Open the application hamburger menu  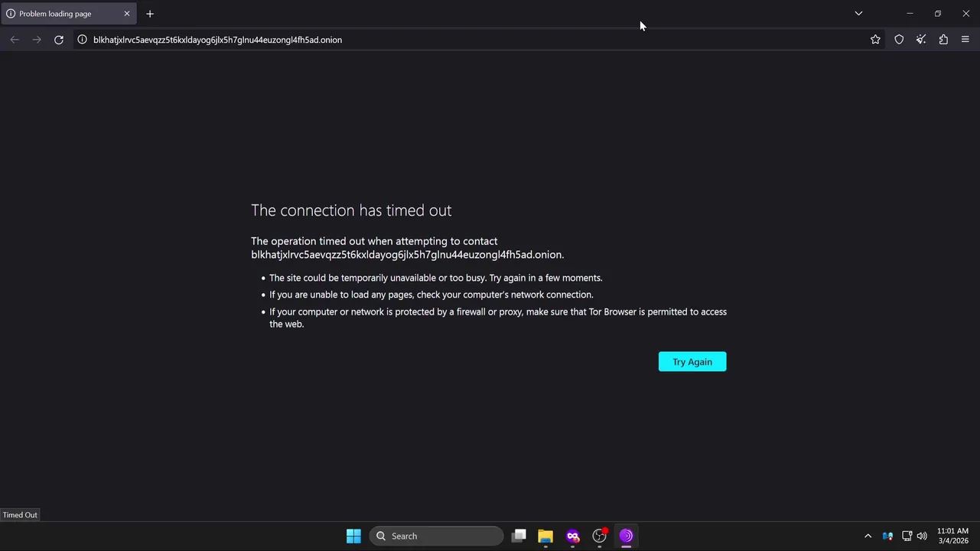[965, 40]
